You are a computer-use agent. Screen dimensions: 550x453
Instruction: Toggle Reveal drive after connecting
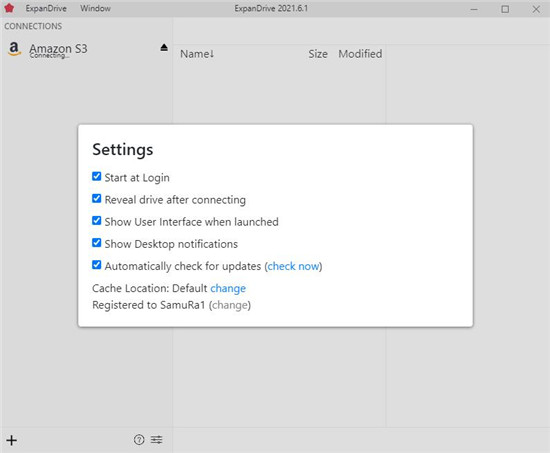point(96,198)
